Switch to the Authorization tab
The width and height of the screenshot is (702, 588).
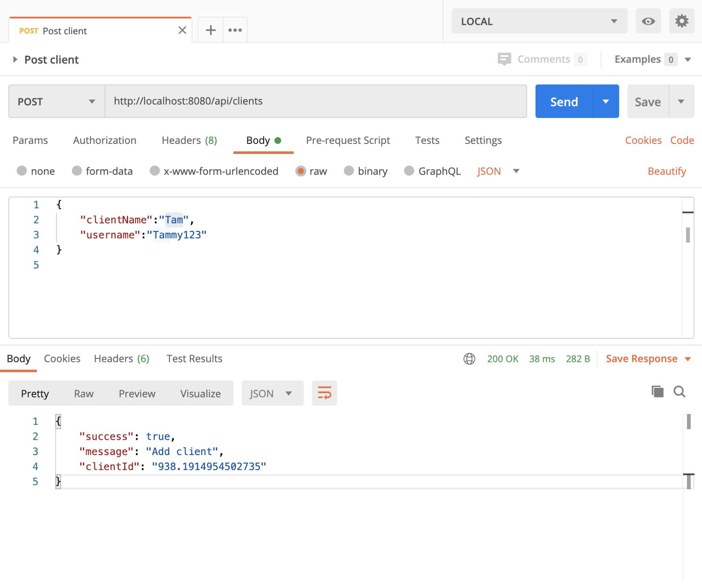[x=104, y=140]
